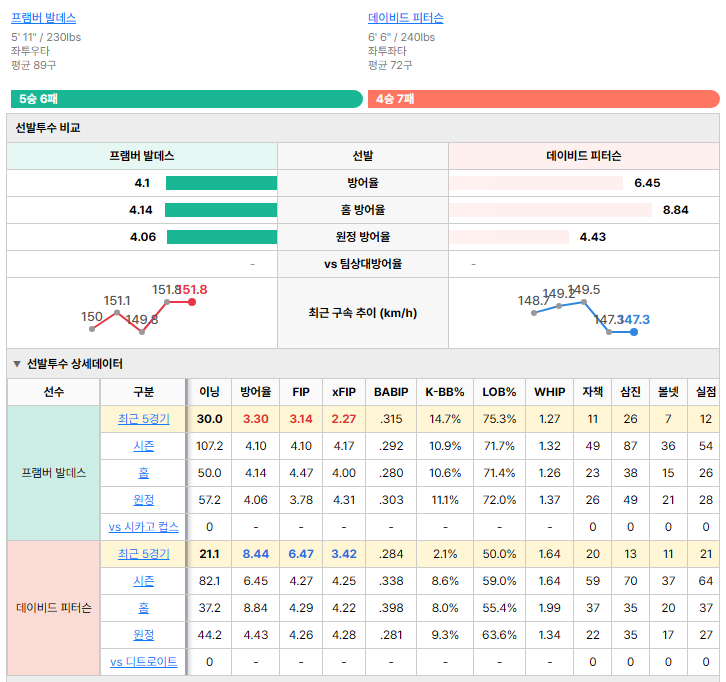This screenshot has width=726, height=682.
Task: Open 데이비드 피터슨 player profile link
Action: click(x=406, y=18)
